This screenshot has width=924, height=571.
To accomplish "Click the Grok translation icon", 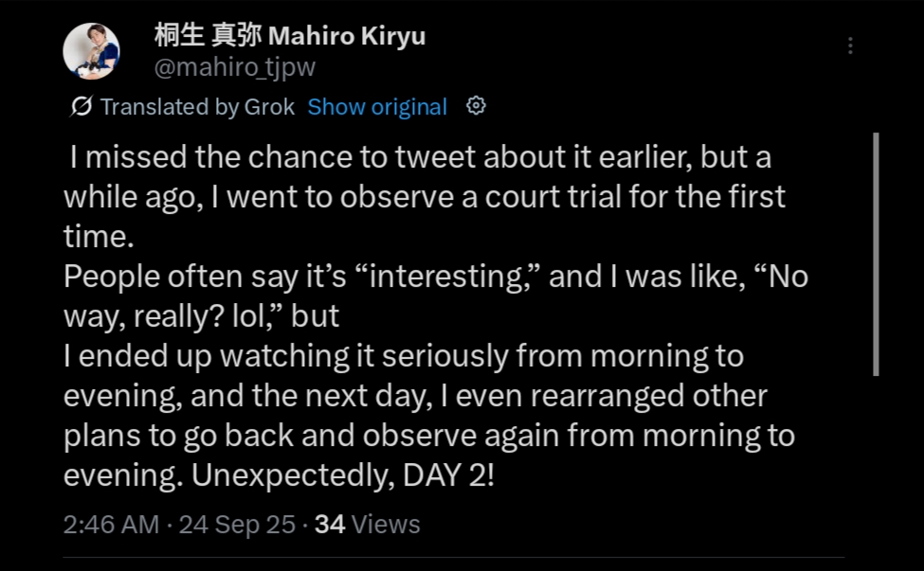I will (81, 107).
